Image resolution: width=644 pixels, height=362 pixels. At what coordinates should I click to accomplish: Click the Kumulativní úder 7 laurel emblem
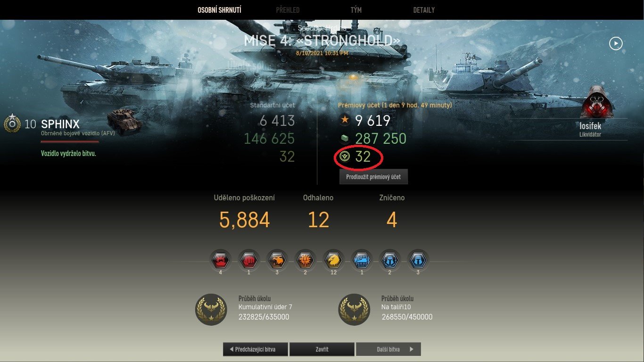(211, 309)
